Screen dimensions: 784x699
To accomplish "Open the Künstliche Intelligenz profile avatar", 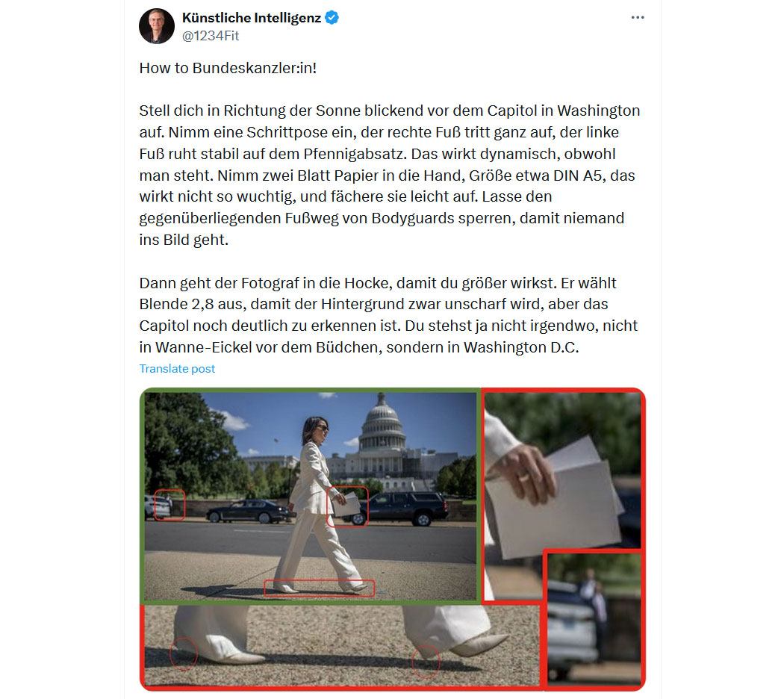I will click(x=157, y=26).
